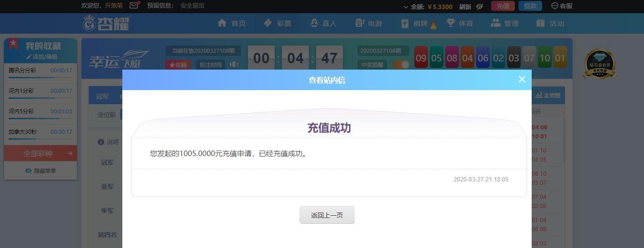
Task: Go to 首页 home menu
Action: (231, 23)
